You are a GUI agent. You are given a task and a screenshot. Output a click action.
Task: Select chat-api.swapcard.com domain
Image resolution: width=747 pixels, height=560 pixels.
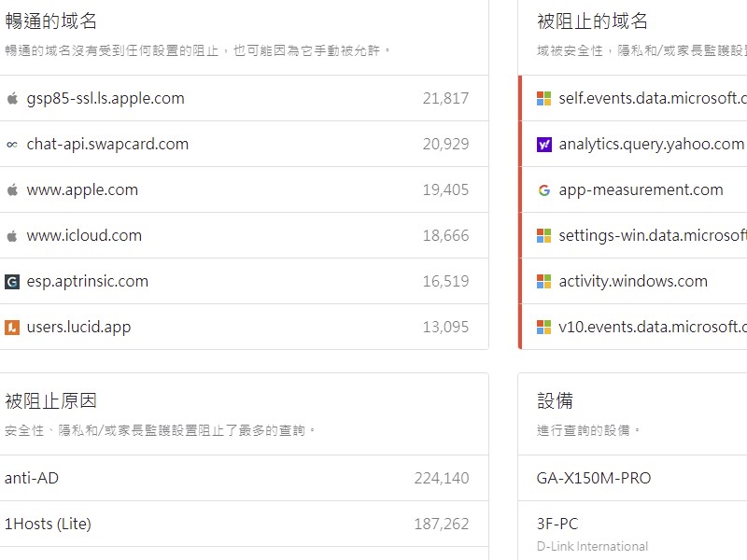click(107, 145)
